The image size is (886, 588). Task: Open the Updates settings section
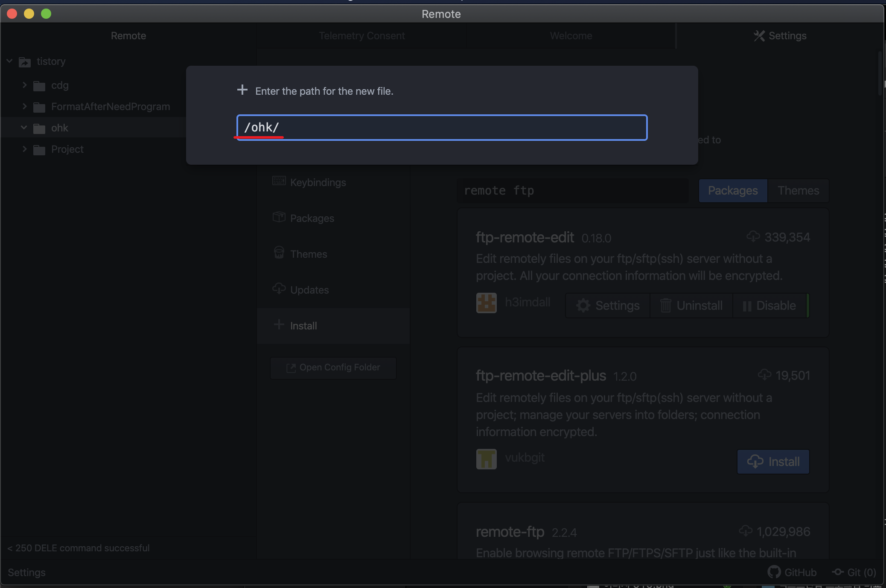click(x=309, y=290)
